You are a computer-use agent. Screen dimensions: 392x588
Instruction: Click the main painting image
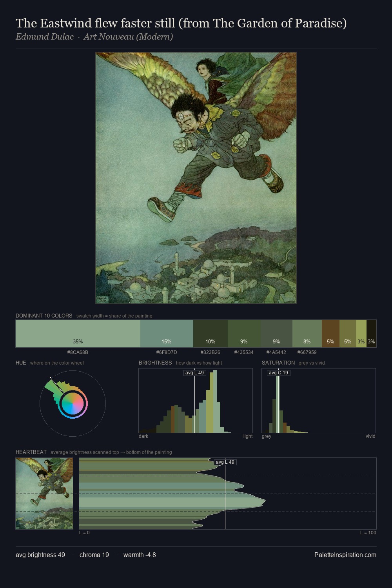196,178
